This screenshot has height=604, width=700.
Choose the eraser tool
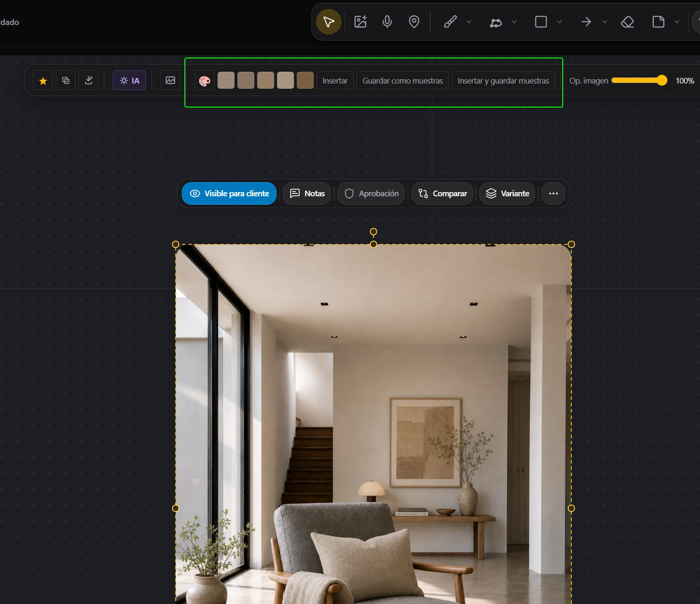[x=627, y=22]
